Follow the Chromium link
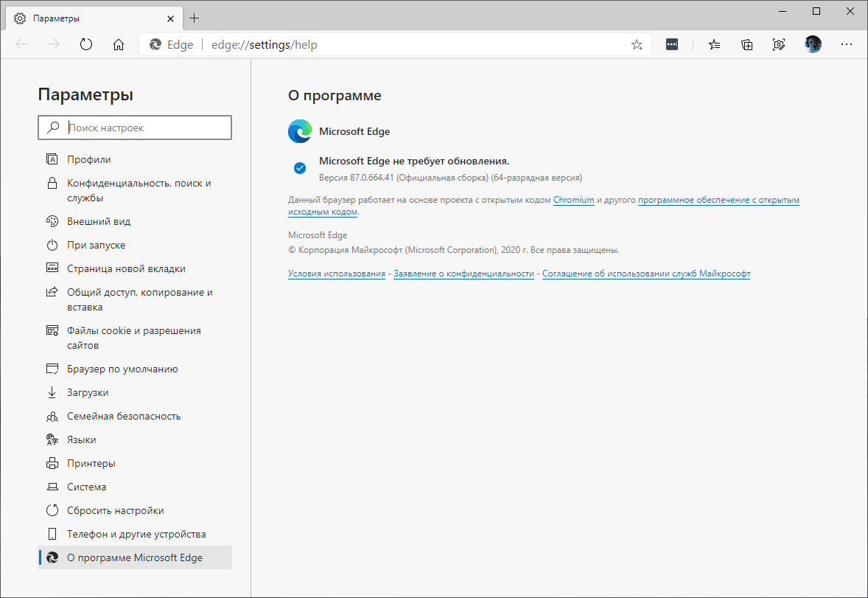The height and width of the screenshot is (598, 868). [573, 199]
